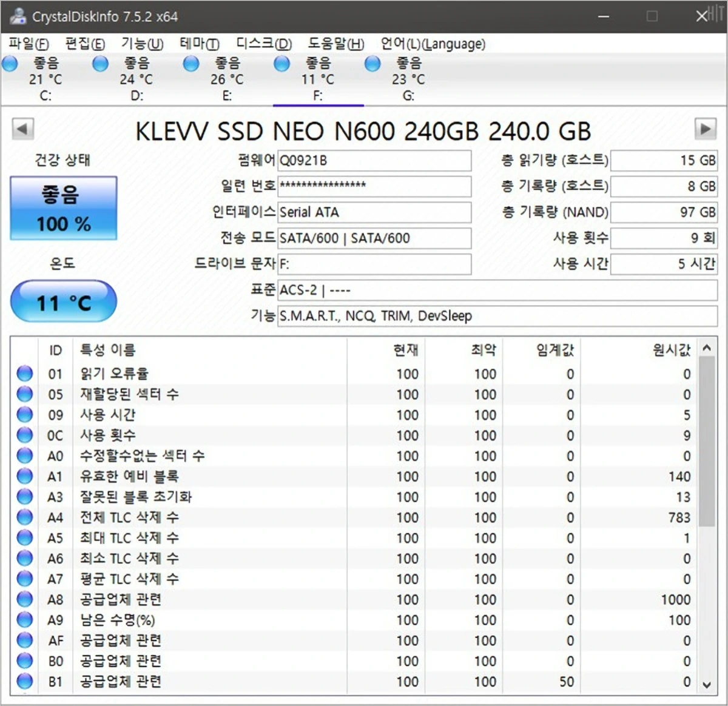The height and width of the screenshot is (706, 728).
Task: Click status icon for attribute A5
Action: pyautogui.click(x=25, y=538)
